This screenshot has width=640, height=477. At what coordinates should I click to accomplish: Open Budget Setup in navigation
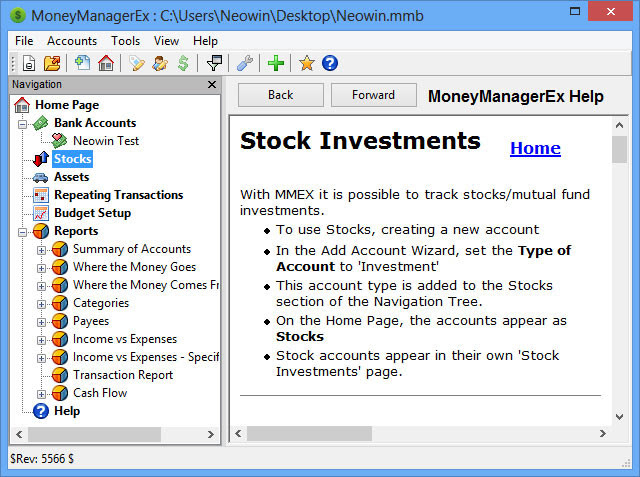(93, 213)
